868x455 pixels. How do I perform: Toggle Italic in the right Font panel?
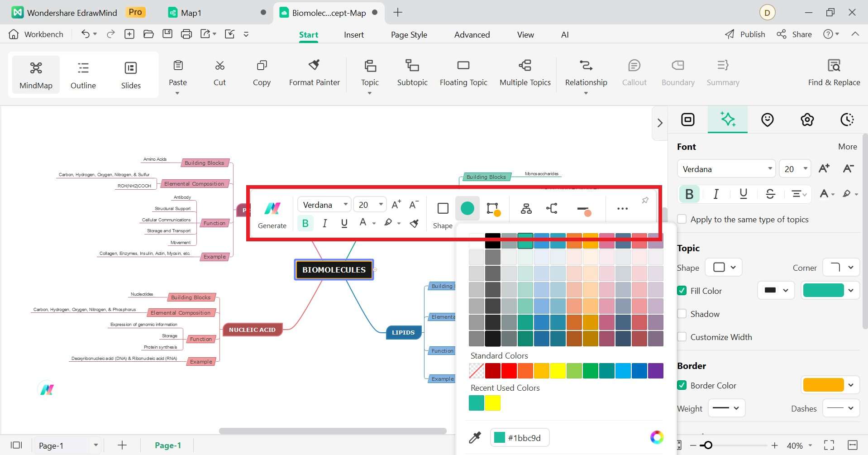tap(716, 194)
